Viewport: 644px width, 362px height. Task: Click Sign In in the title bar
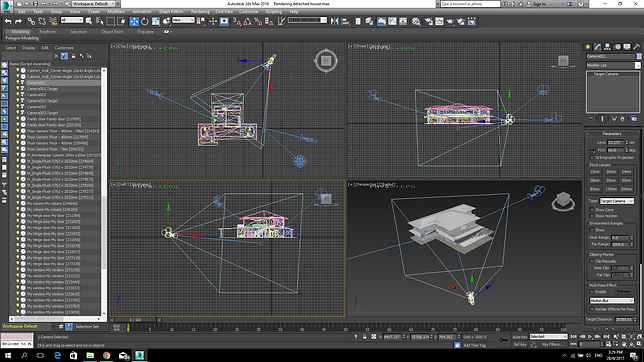(x=539, y=4)
